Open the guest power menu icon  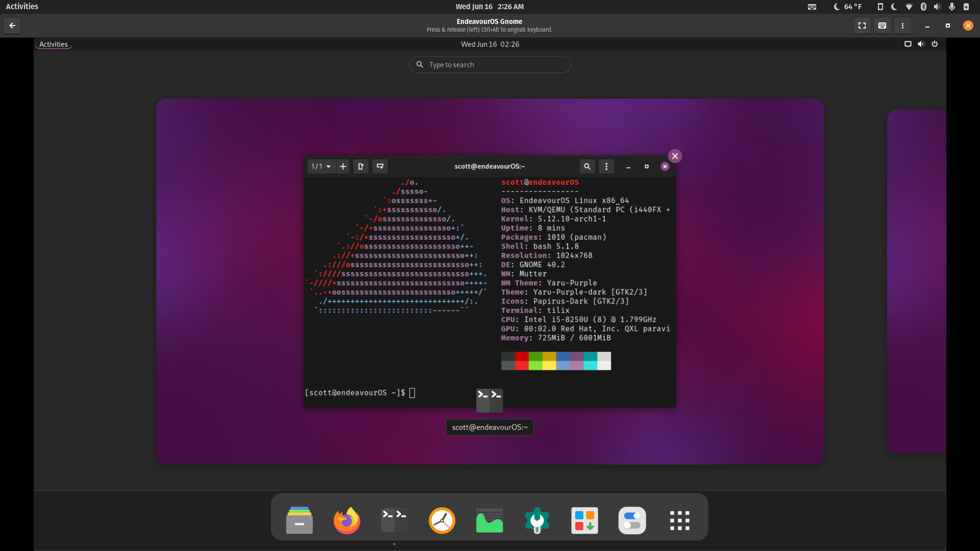point(935,44)
